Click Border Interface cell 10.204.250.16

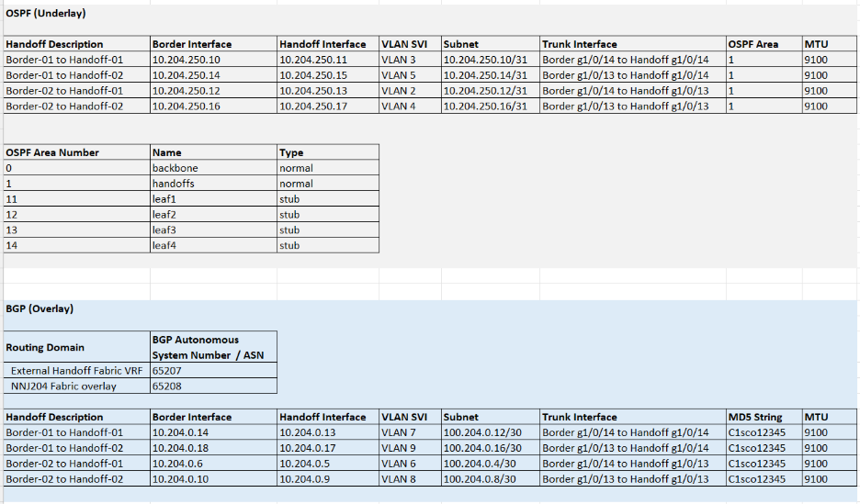click(x=213, y=106)
